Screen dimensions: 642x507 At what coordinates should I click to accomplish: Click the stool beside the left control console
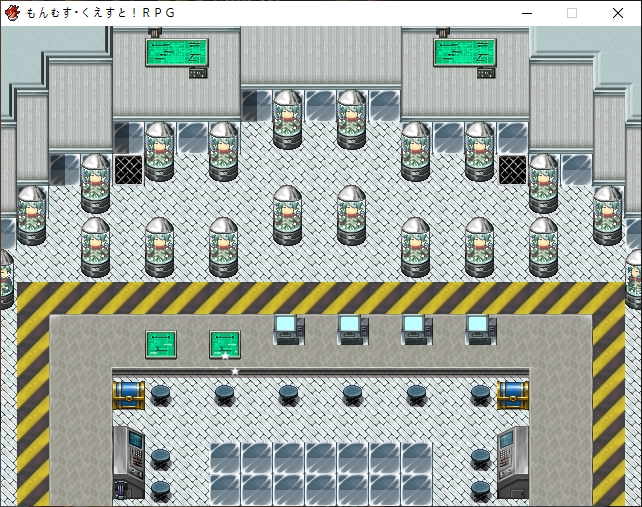pyautogui.click(x=160, y=460)
